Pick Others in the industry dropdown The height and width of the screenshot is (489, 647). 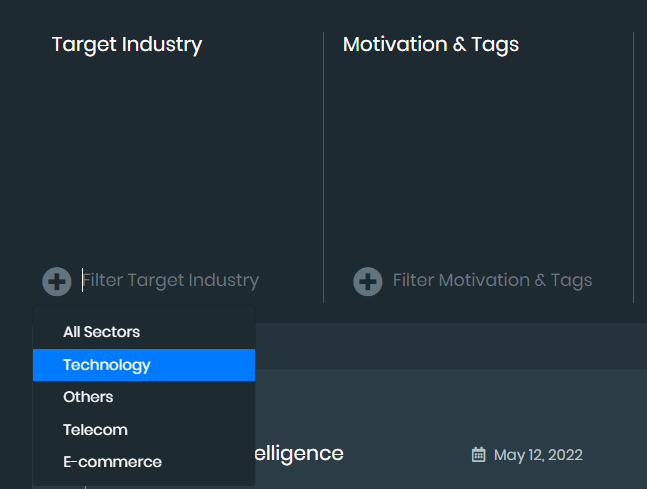[x=88, y=397]
